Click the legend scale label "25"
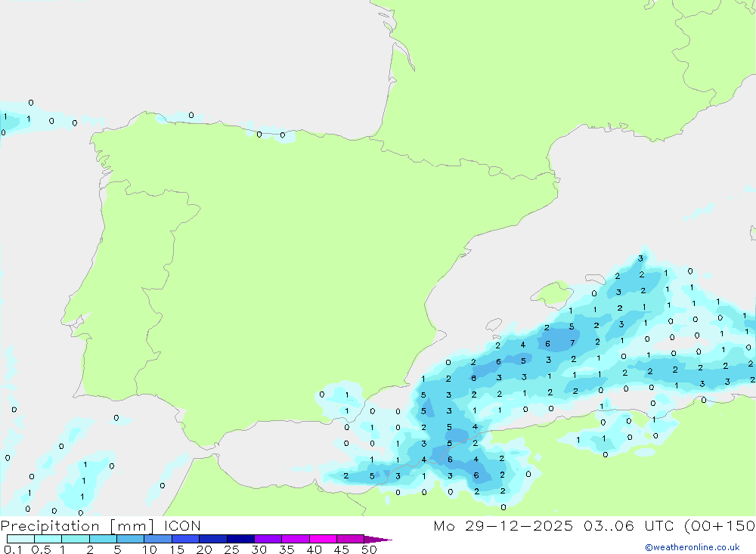 pyautogui.click(x=232, y=549)
